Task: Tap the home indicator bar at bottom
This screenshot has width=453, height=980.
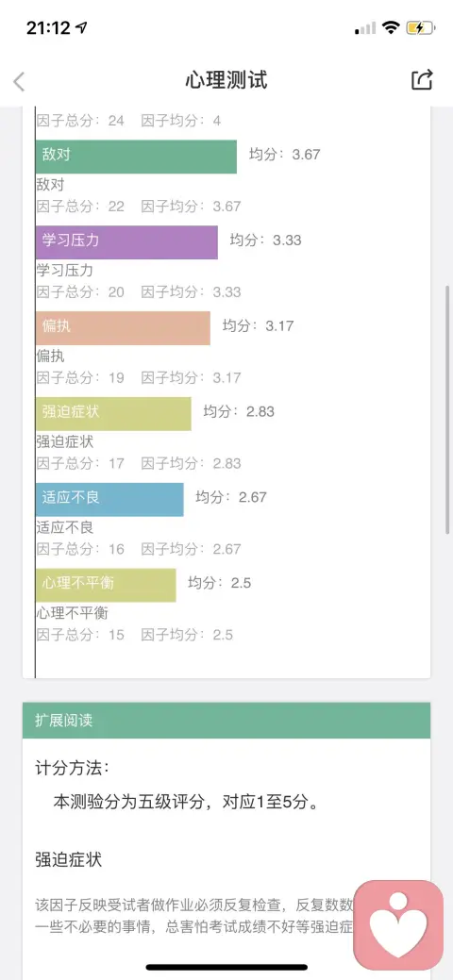Action: coord(226,967)
